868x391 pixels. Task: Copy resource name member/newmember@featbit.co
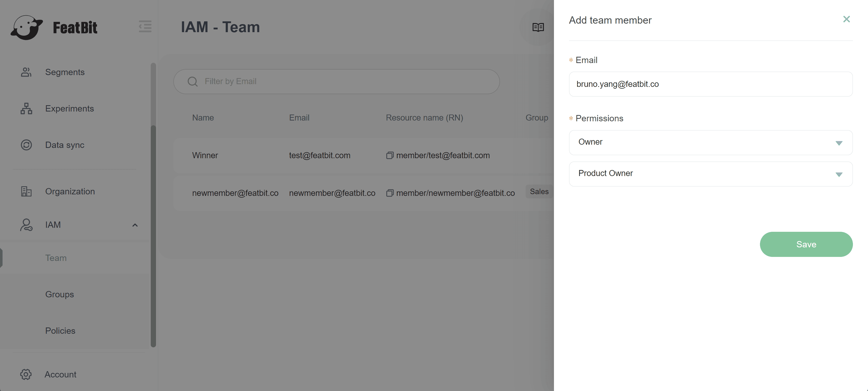point(389,193)
